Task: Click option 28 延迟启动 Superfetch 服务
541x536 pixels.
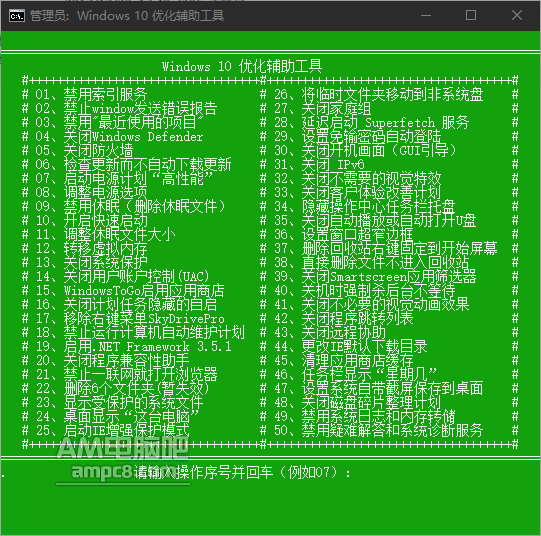Action: coord(372,122)
